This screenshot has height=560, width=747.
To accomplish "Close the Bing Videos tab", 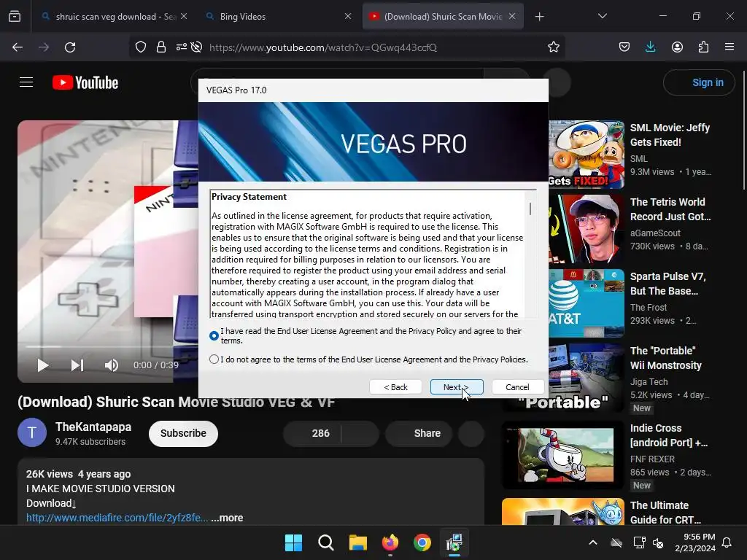I will [348, 17].
